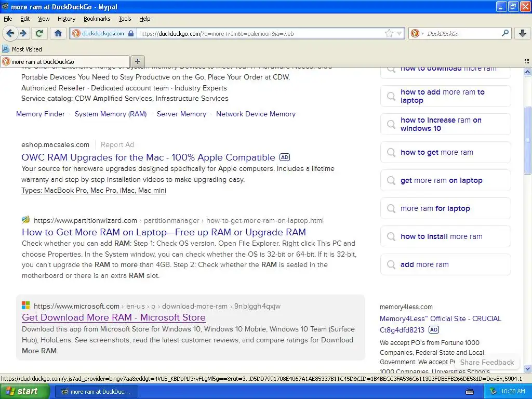Reload the page with the refresh icon

[39, 33]
